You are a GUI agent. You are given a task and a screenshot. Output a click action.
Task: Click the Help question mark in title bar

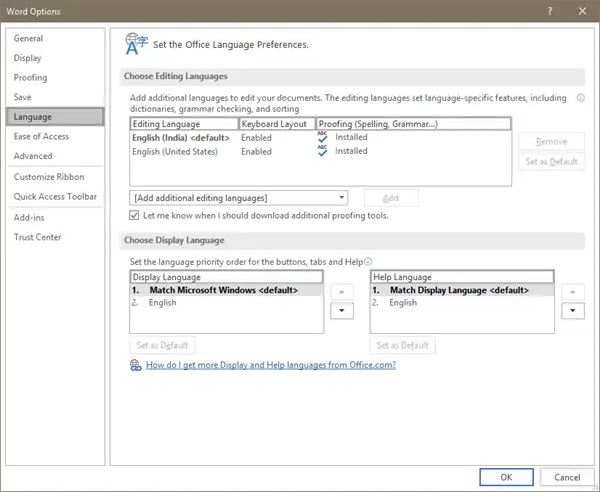(548, 11)
